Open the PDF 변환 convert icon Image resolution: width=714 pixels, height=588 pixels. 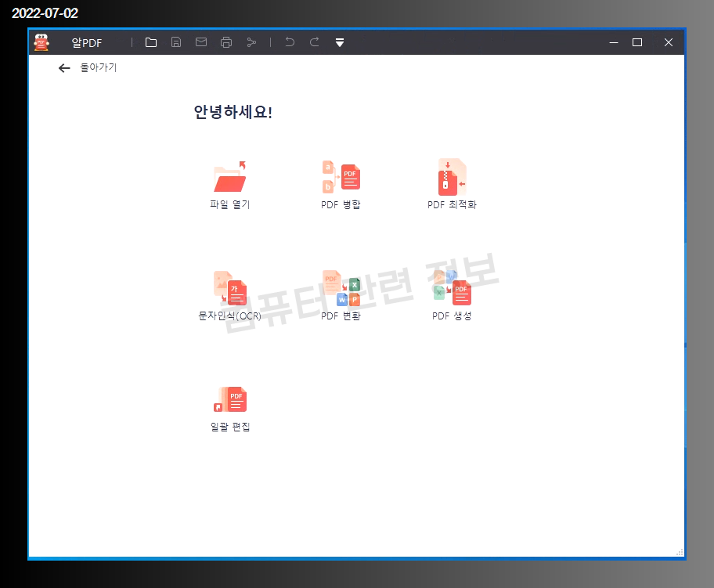tap(341, 288)
